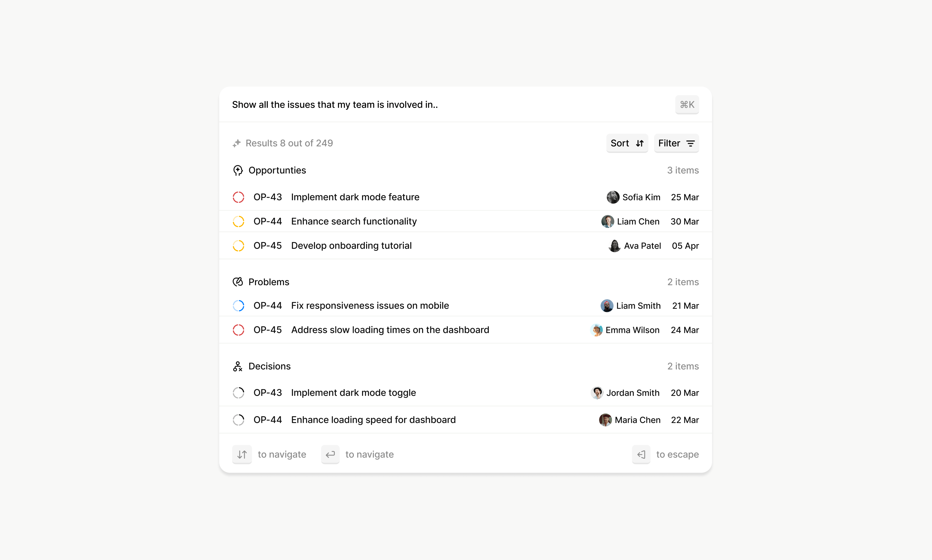Click the ⌘K shortcut badge
Screen dimensions: 932x560
tap(687, 104)
